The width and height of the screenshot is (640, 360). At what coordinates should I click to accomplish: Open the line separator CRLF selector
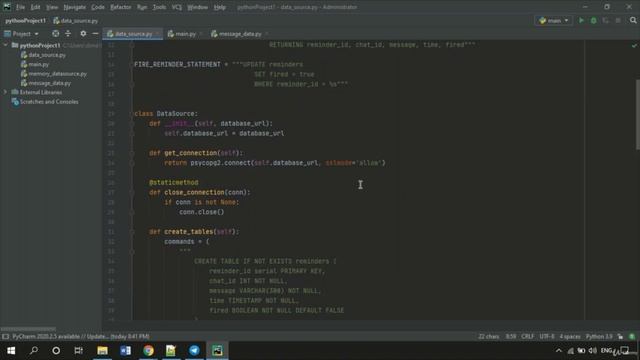(x=527, y=337)
